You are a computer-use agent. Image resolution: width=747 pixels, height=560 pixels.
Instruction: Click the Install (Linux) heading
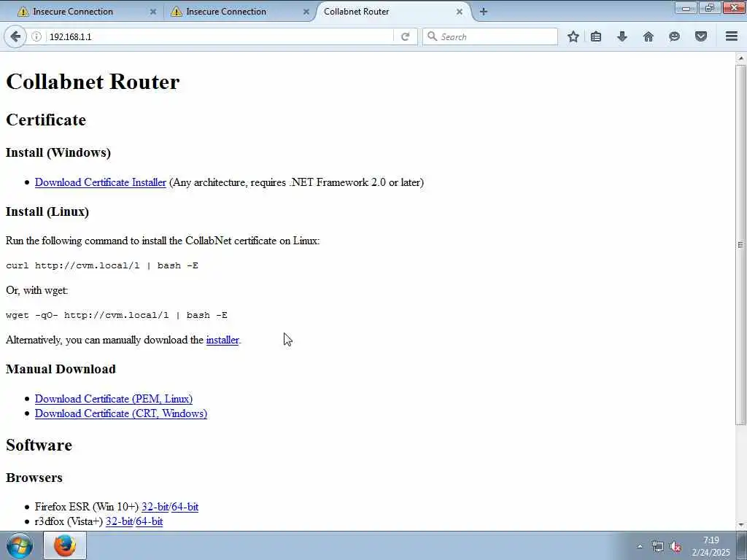47,211
